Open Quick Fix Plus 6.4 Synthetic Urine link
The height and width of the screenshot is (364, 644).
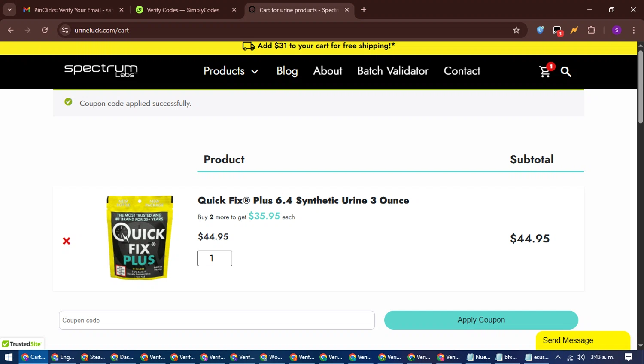303,200
